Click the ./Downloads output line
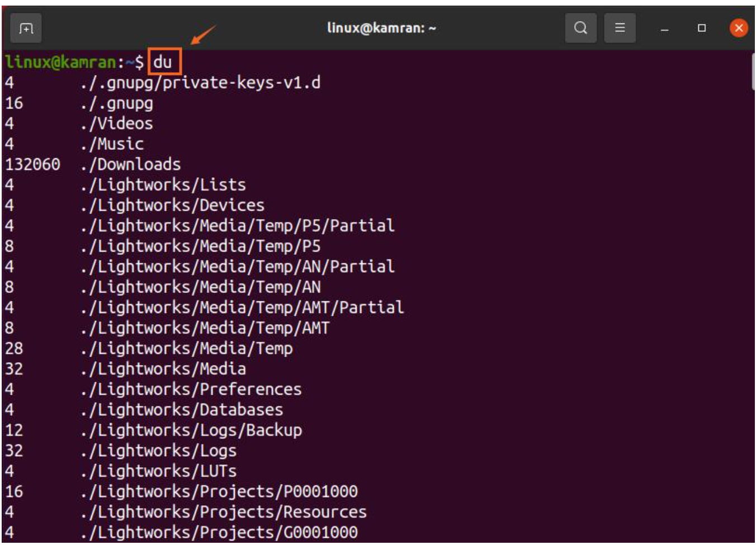Image resolution: width=756 pixels, height=545 pixels. pos(130,164)
